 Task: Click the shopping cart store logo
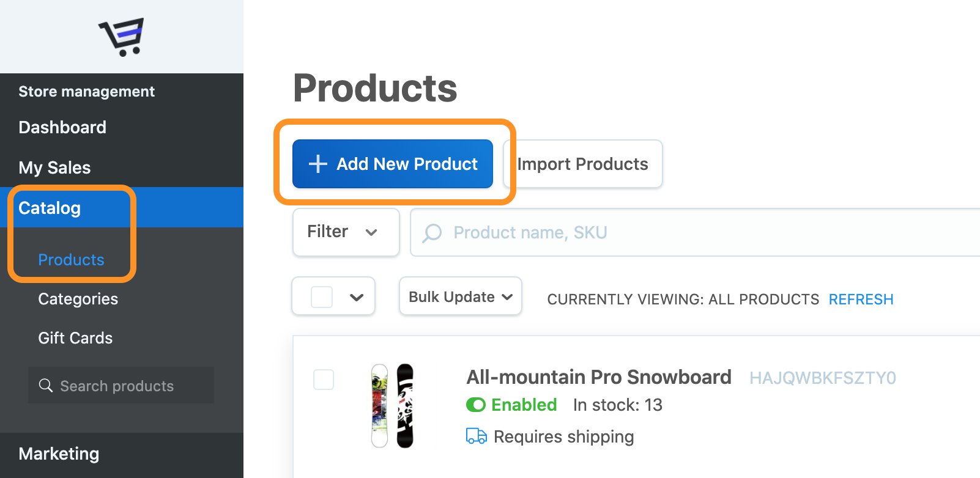[122, 37]
